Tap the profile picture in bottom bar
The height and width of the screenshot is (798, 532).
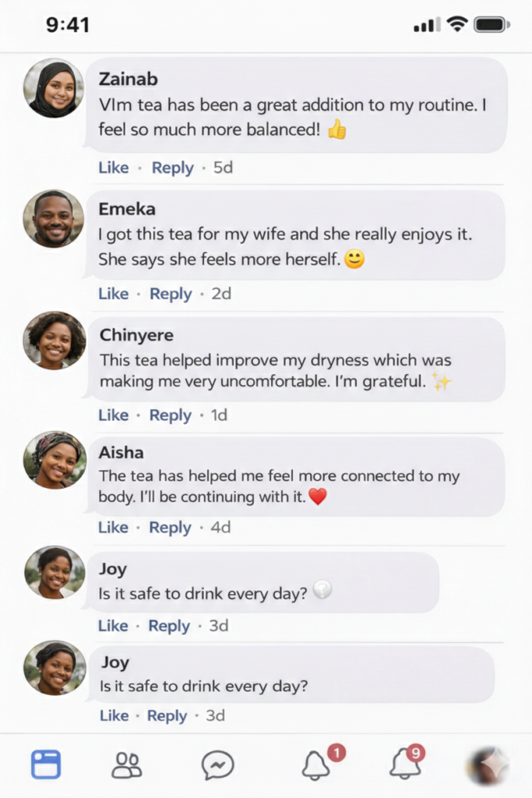click(488, 765)
